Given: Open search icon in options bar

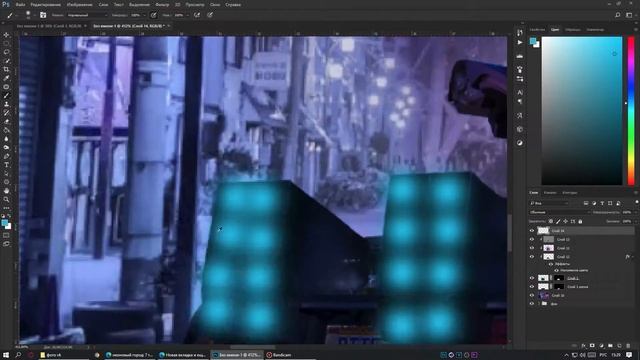Looking at the screenshot, I should (x=618, y=15).
